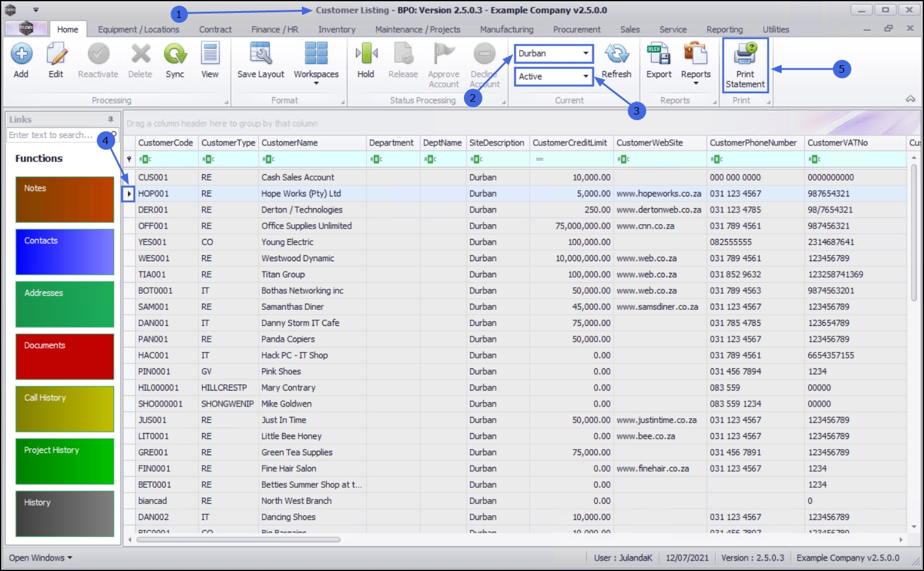Click the Sync icon
Screen dimensions: 924x571
[175, 60]
